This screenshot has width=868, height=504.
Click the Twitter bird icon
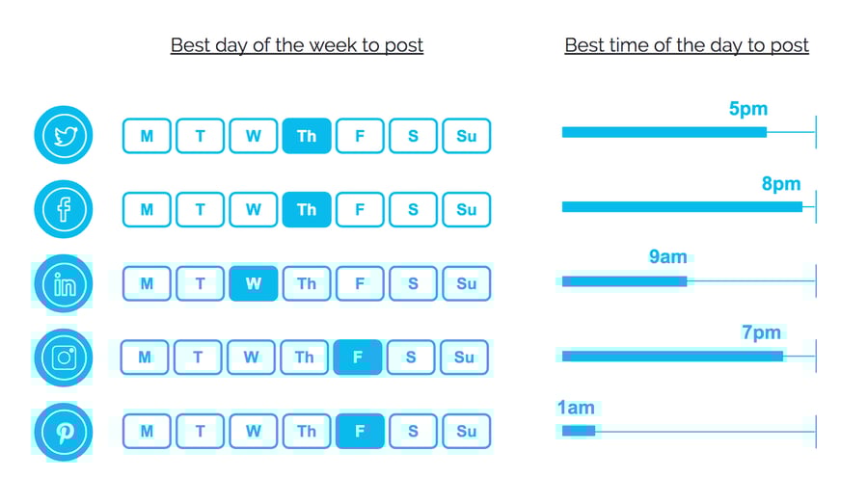pos(64,136)
